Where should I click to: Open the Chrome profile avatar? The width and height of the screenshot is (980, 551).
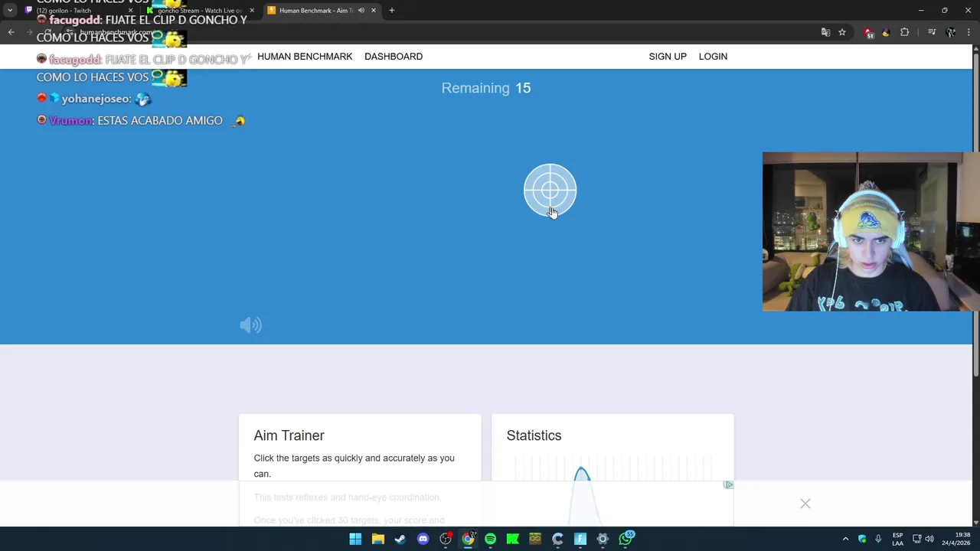951,32
